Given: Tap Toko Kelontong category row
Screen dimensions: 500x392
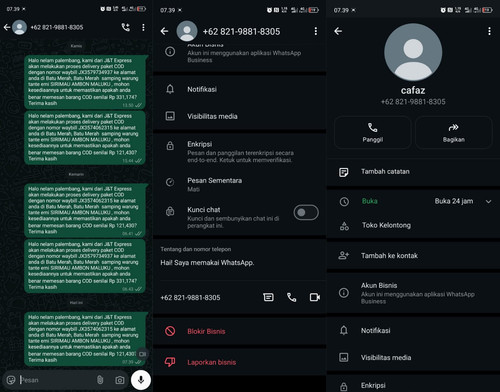Looking at the screenshot, I should tap(413, 225).
